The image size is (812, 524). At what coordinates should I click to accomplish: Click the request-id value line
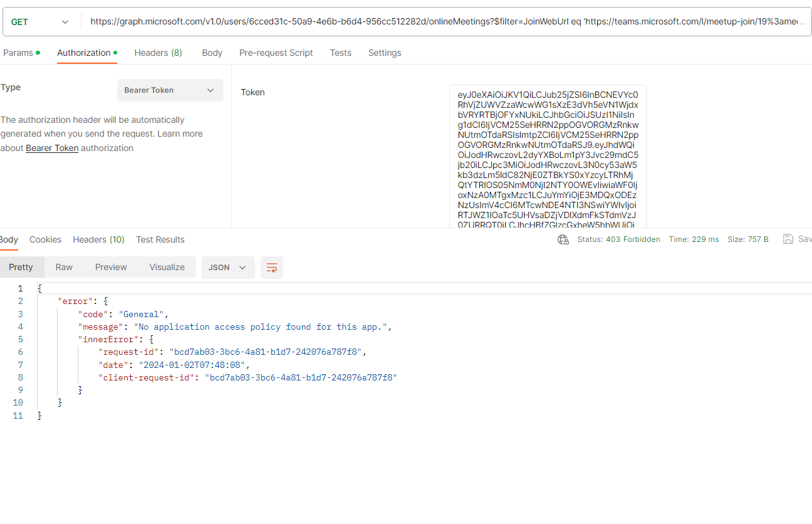click(266, 352)
